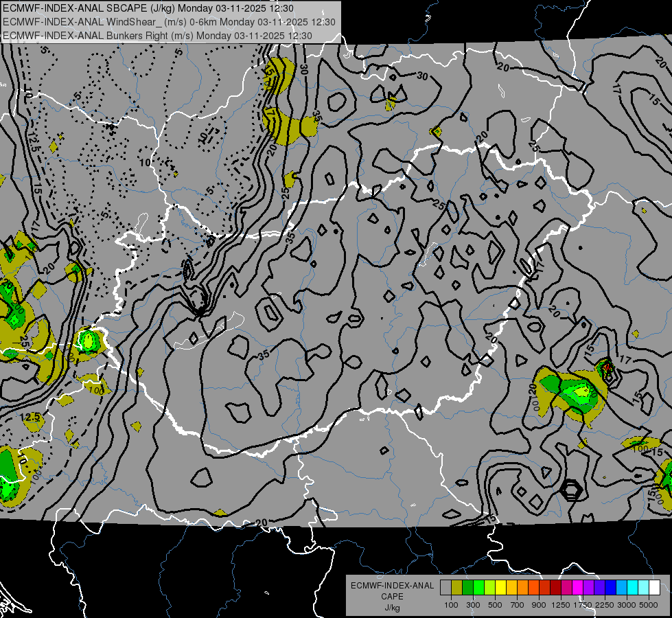
Task: Click the 3000 tick label in the legend
Action: point(627,605)
